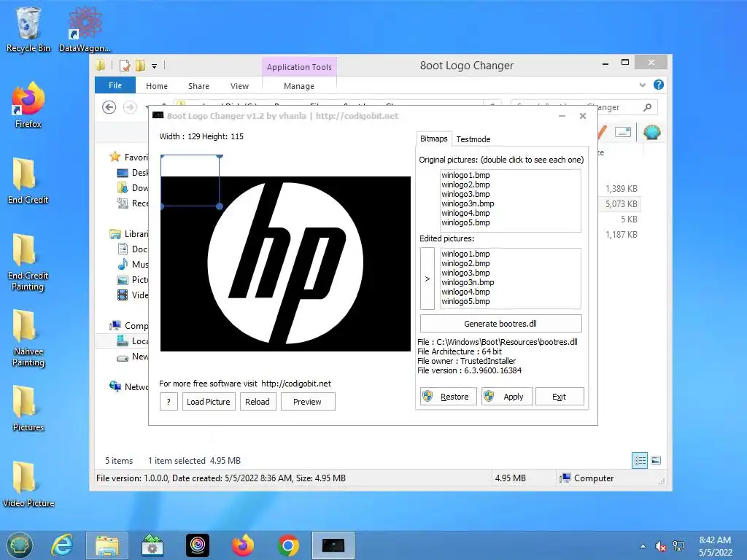Open the Manage ribbon tab
The image size is (747, 560).
[x=298, y=86]
